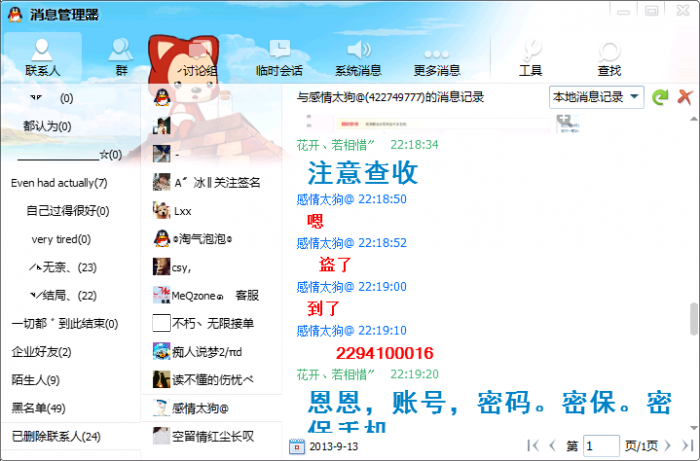The image size is (700, 461).
Task: Click the message text 2294100016
Action: (384, 353)
